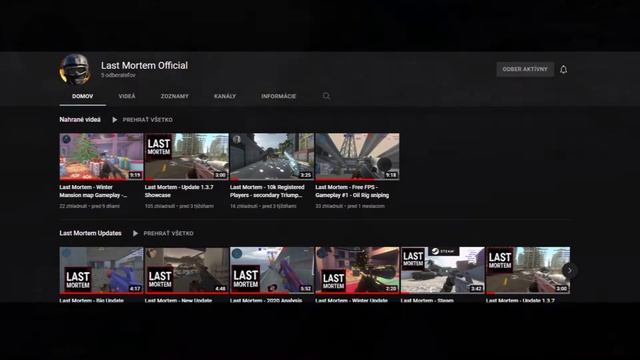Open the 2:20 Winter Update video thumbnail
The width and height of the screenshot is (640, 360).
coord(357,270)
